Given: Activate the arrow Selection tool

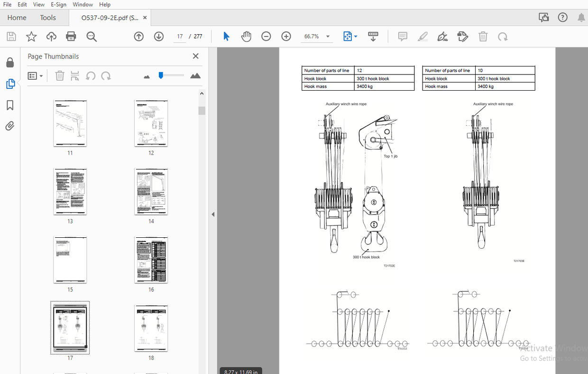Looking at the screenshot, I should point(226,37).
